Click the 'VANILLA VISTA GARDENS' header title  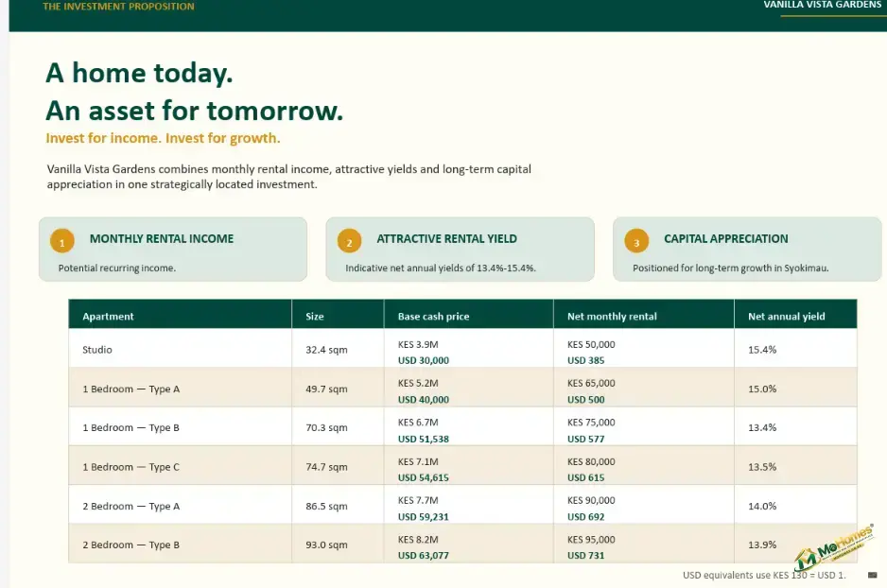click(823, 5)
